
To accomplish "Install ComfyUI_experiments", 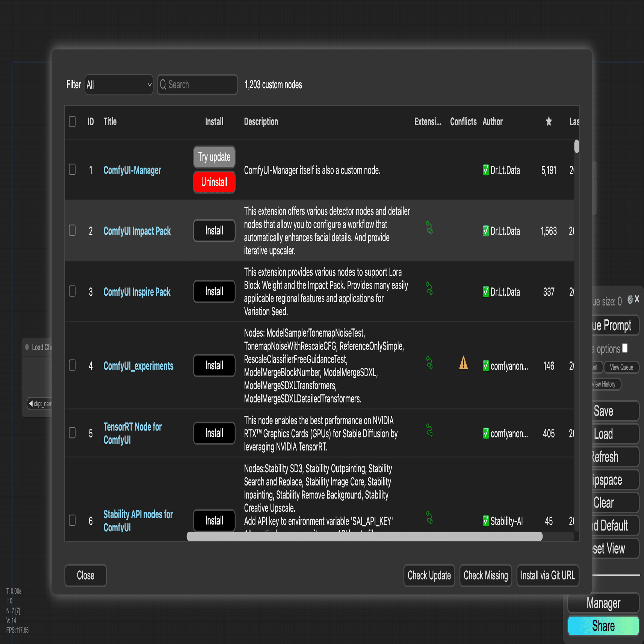I will (x=214, y=366).
